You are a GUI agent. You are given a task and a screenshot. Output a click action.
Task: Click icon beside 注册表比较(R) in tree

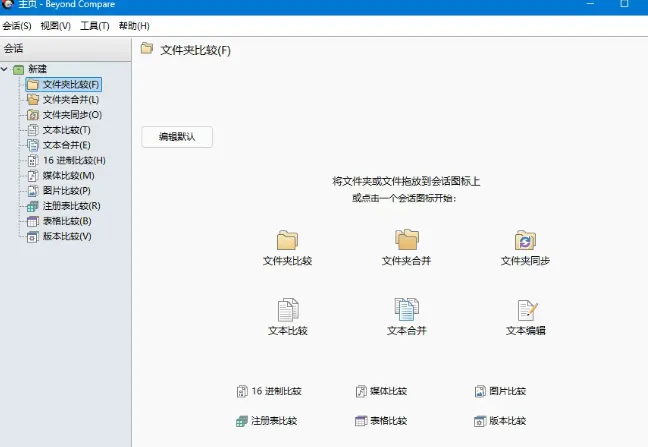(x=33, y=206)
